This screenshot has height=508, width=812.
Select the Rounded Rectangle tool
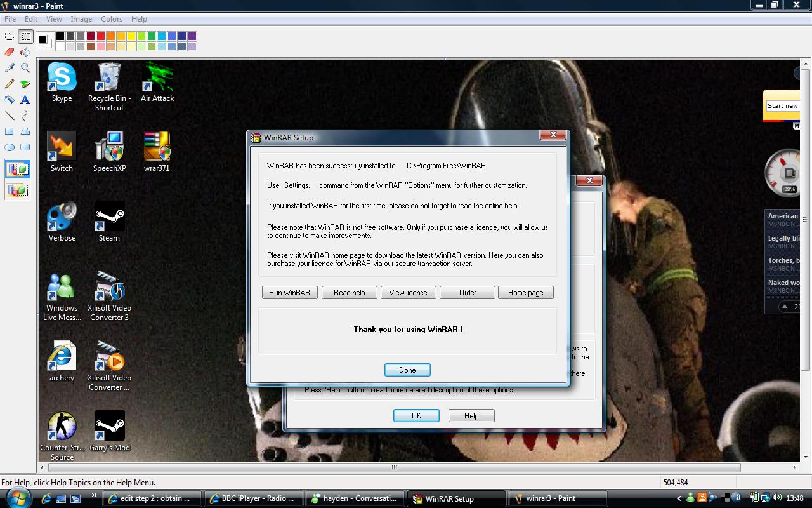pos(25,147)
